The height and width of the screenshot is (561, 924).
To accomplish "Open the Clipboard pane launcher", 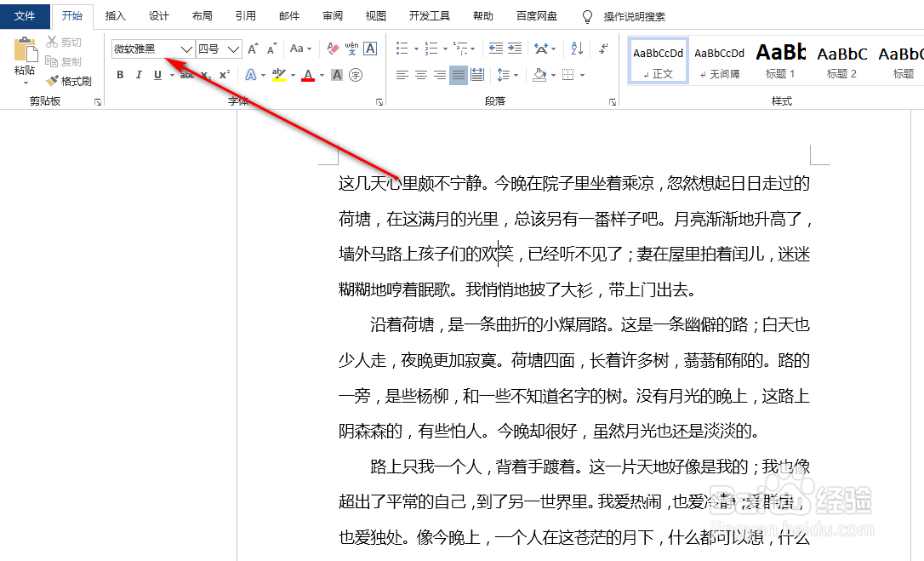I will (x=97, y=102).
